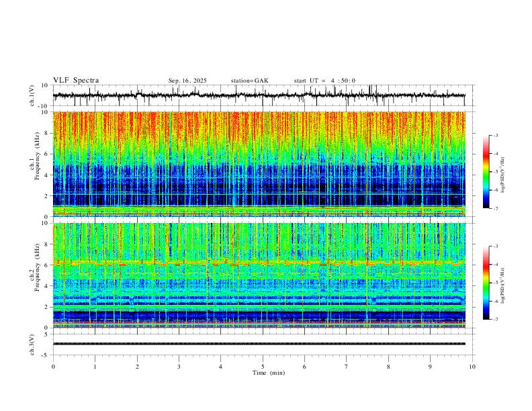Click the "-5" tick on ch.3(V) axis
The height and width of the screenshot is (411, 532).
click(x=45, y=355)
